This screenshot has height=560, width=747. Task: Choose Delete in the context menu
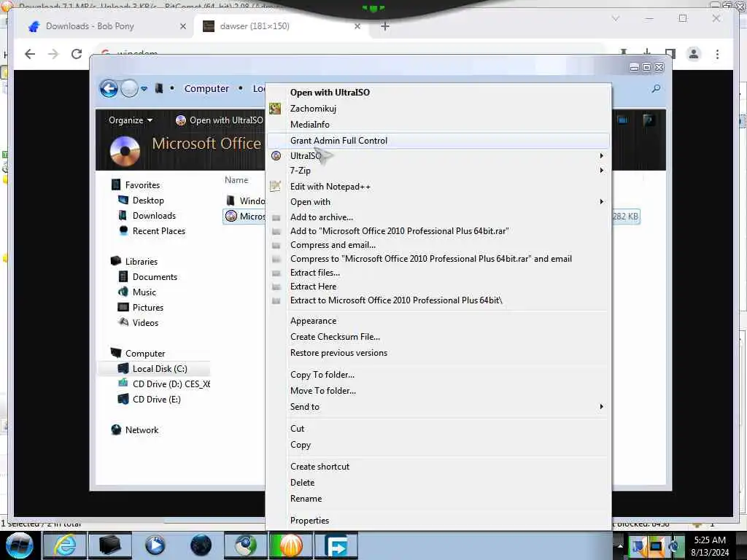pos(302,483)
